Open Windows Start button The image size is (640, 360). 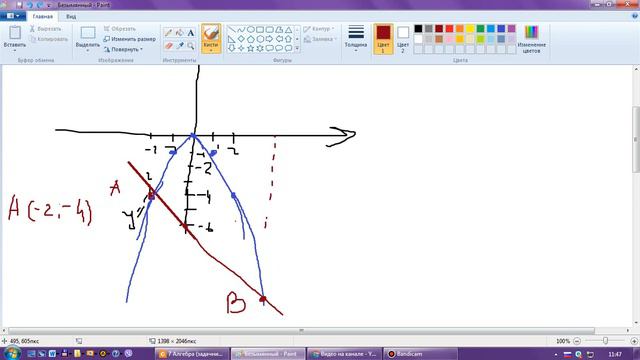point(11,353)
